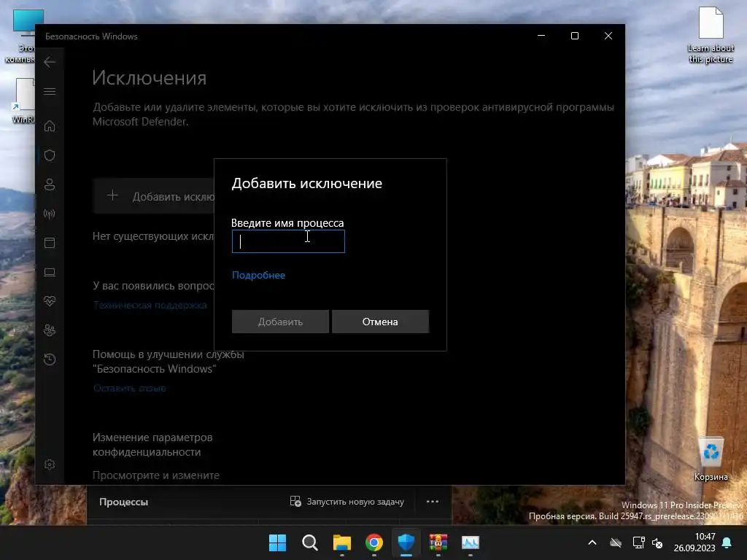Open Device security laptop icon

coord(50,272)
